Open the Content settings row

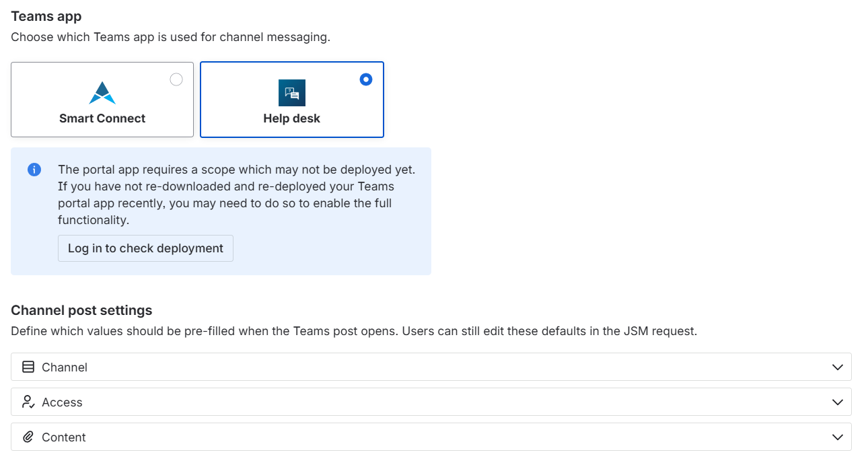[x=431, y=437]
